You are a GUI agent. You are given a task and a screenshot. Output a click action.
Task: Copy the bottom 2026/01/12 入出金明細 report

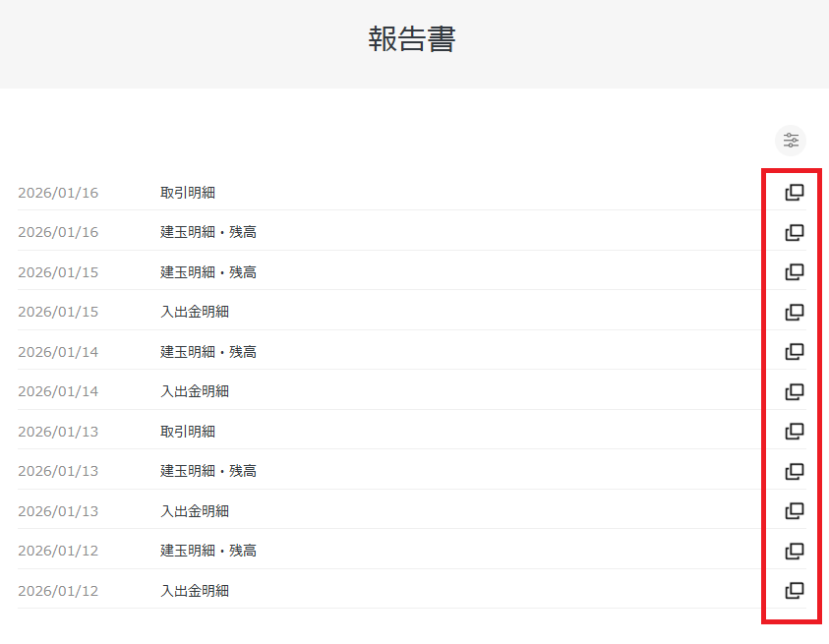[793, 590]
